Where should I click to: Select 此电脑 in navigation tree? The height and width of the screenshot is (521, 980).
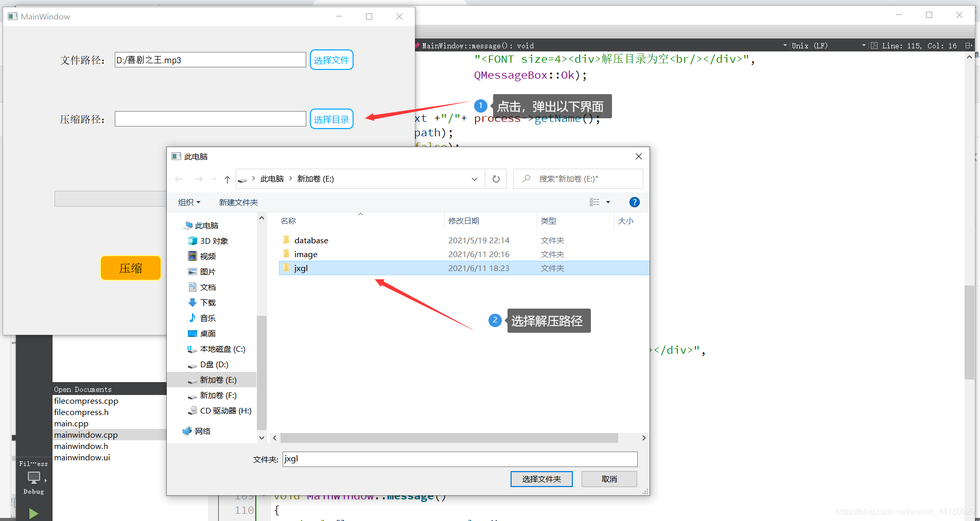coord(206,225)
